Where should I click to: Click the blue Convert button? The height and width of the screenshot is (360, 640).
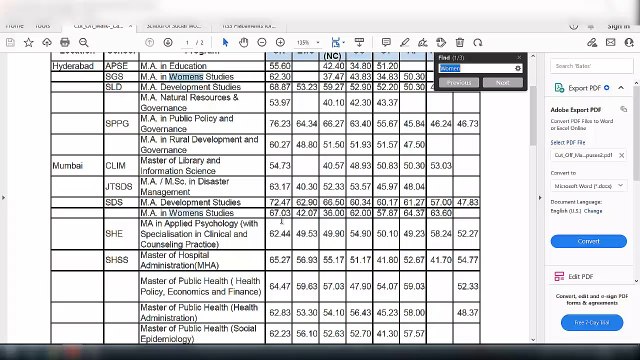pos(589,241)
